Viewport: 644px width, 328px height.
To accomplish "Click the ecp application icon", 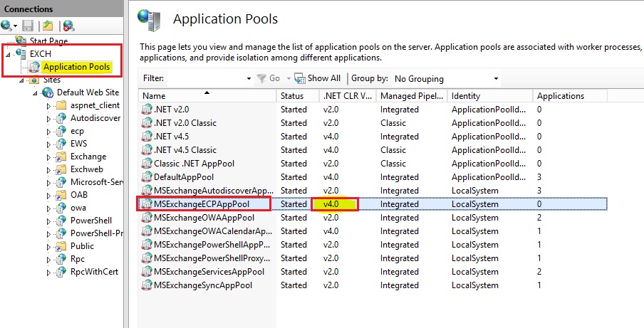I will point(61,131).
